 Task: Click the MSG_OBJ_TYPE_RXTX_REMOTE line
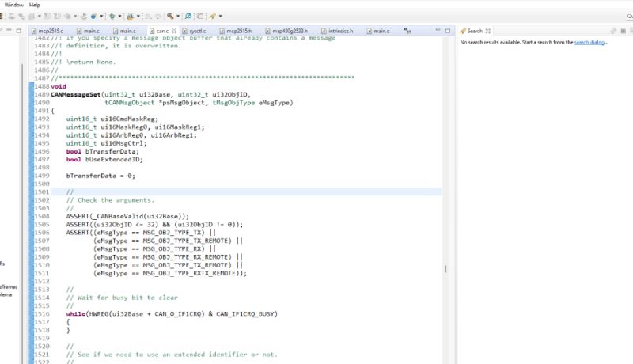pyautogui.click(x=170, y=273)
